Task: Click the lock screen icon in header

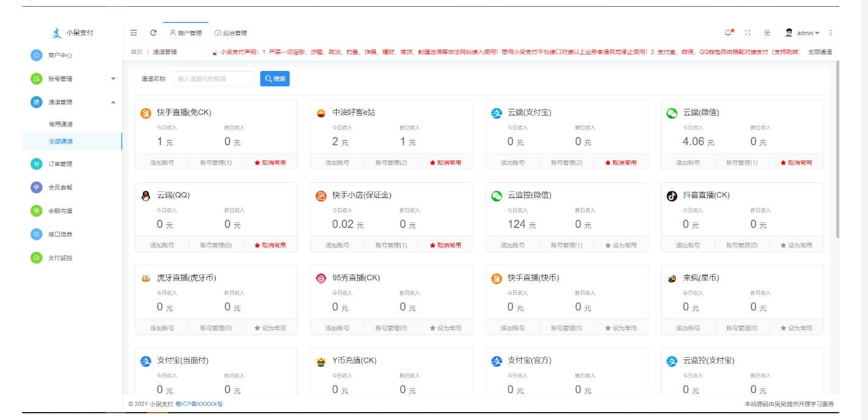Action: 767,32
